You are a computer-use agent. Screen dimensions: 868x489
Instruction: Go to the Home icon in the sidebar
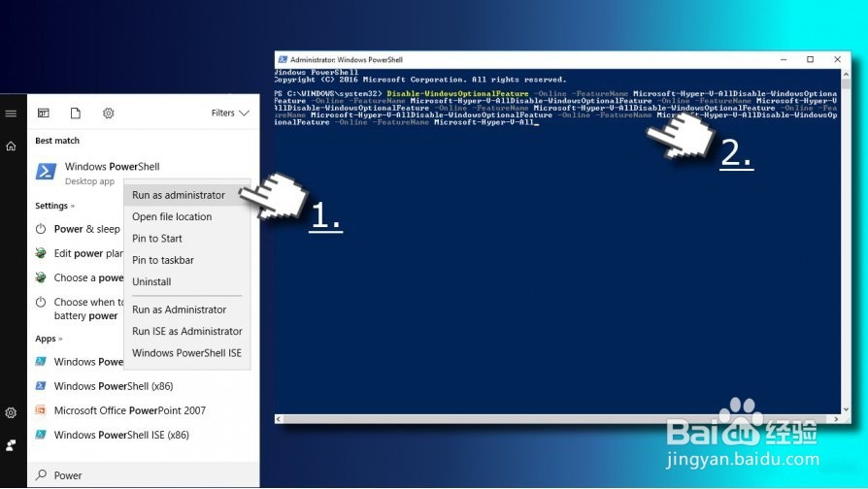pos(11,147)
